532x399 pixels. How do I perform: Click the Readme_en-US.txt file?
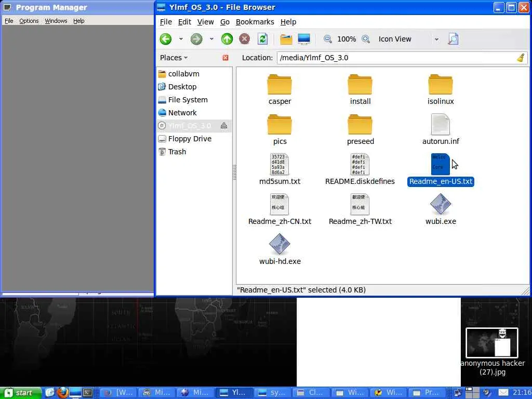[441, 169]
